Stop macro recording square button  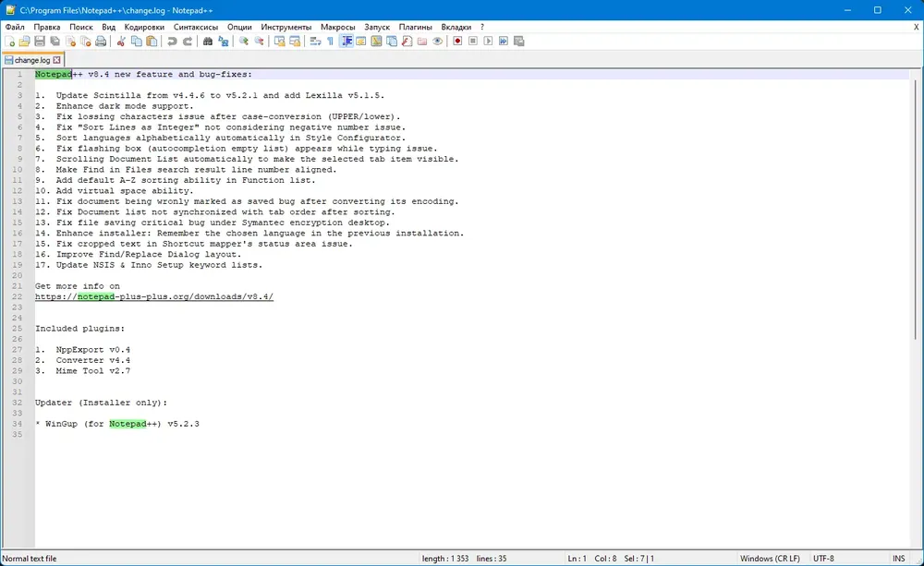[473, 42]
